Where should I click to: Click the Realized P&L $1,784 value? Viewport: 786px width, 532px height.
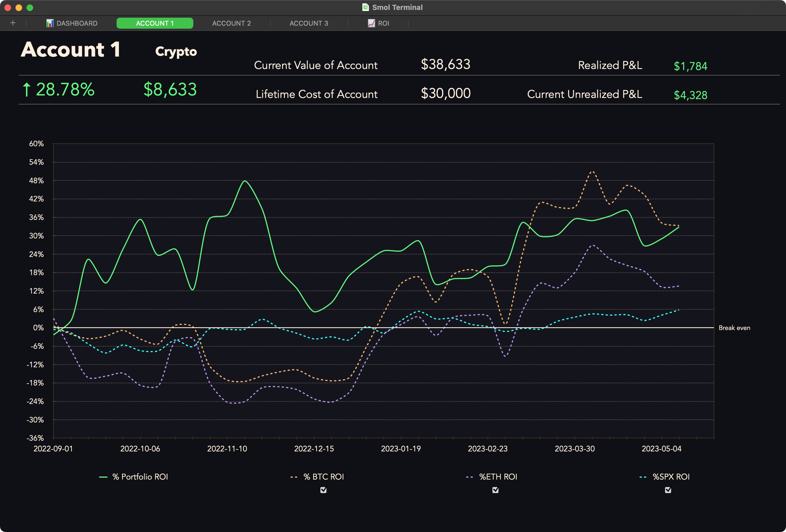pos(690,66)
